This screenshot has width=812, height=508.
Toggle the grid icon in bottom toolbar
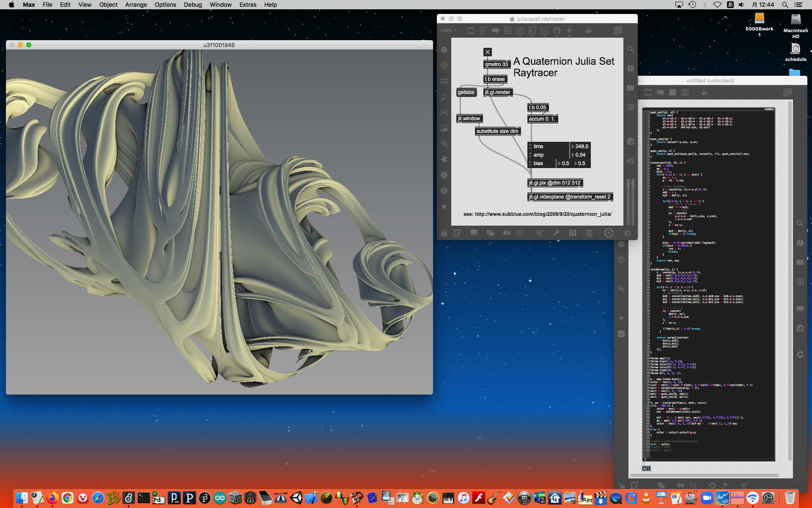click(519, 233)
